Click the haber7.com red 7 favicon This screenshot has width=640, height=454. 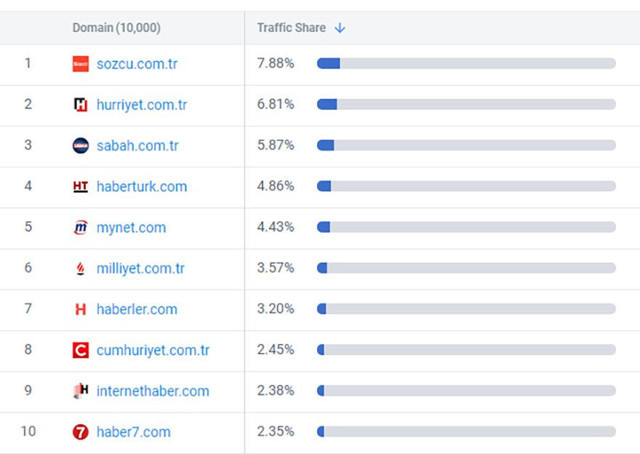(x=81, y=432)
